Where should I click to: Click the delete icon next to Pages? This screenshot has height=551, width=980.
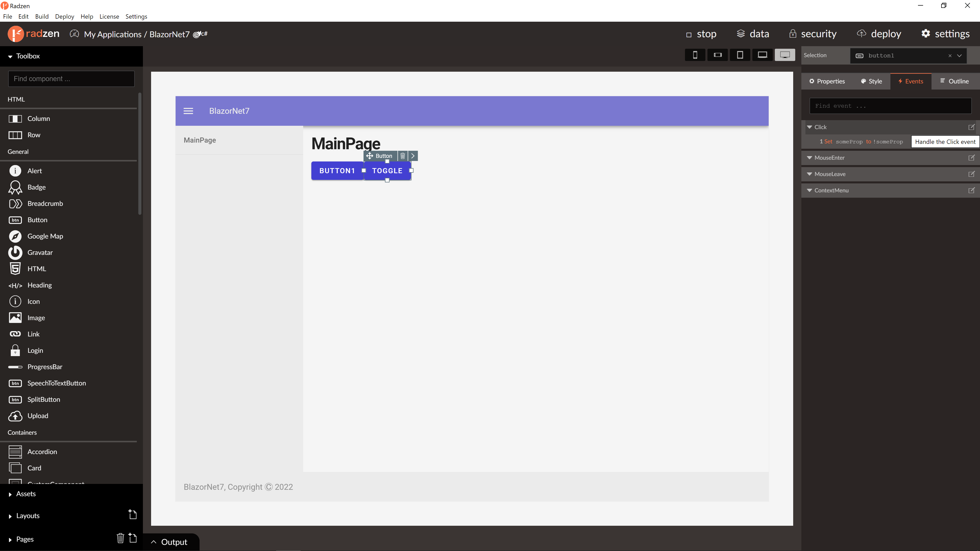pyautogui.click(x=121, y=539)
